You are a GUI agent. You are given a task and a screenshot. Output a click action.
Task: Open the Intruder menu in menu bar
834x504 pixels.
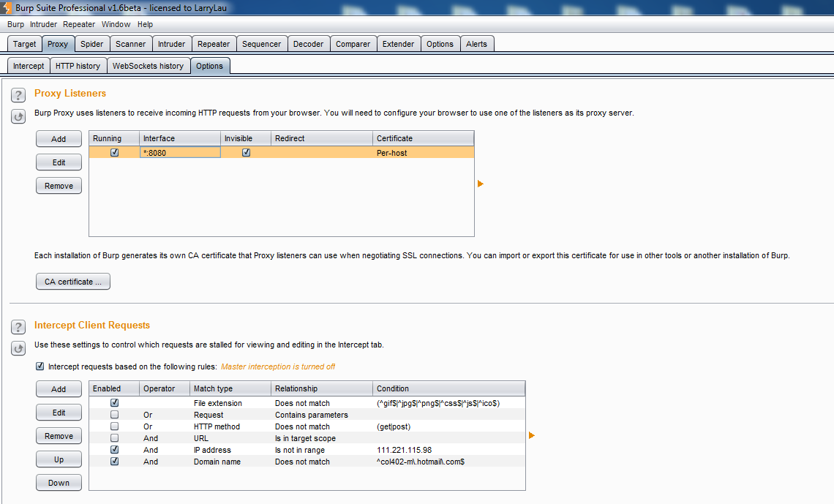[43, 24]
